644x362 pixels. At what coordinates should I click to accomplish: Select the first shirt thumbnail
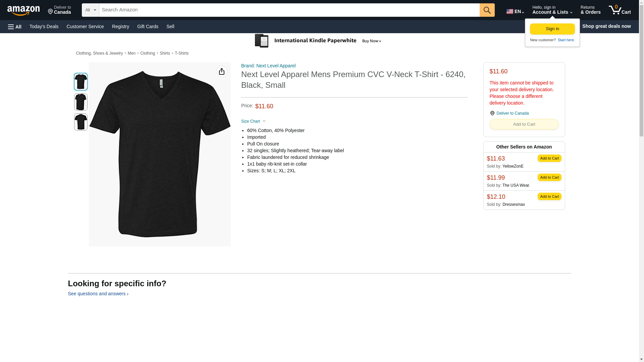80,82
